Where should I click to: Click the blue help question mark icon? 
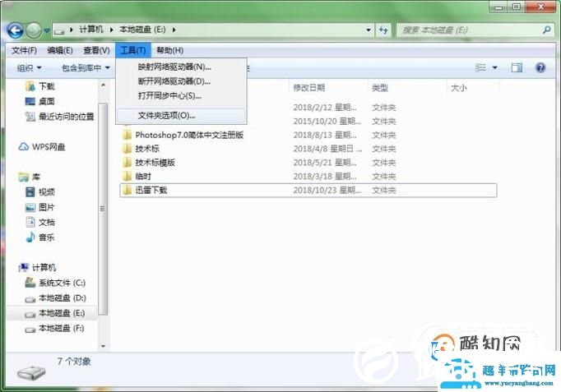tap(540, 67)
